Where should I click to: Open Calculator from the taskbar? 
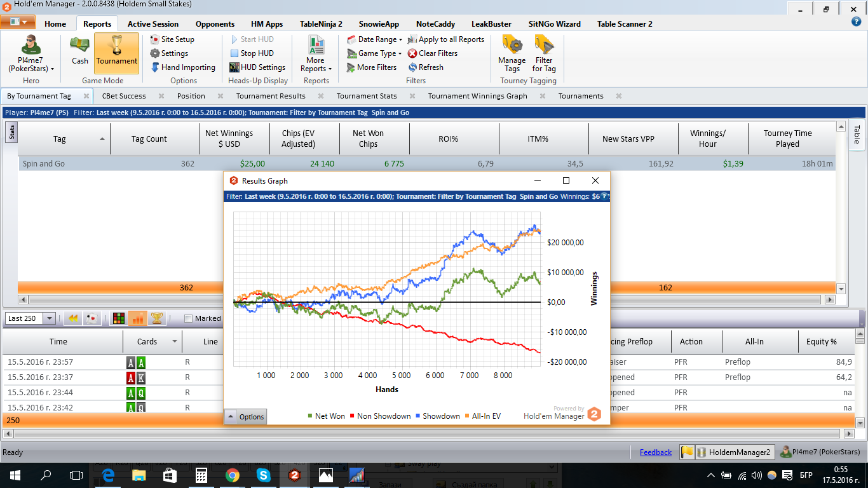pos(201,475)
